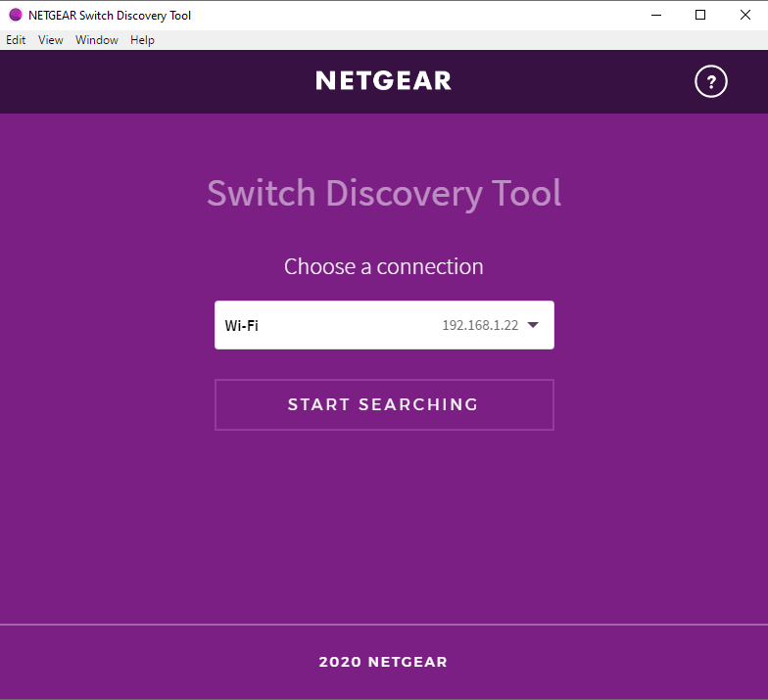Close the NETGEAR Switch Discovery Tool window
768x700 pixels.
tap(744, 15)
